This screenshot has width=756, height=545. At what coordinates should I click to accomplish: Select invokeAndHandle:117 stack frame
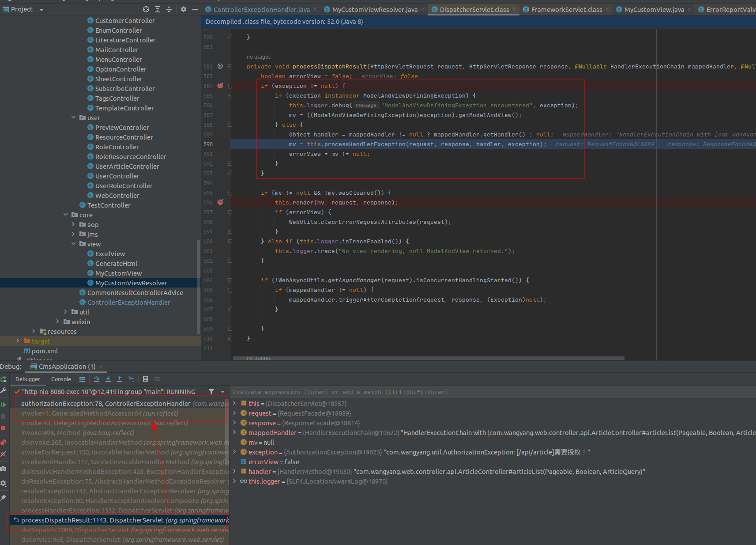click(119, 462)
